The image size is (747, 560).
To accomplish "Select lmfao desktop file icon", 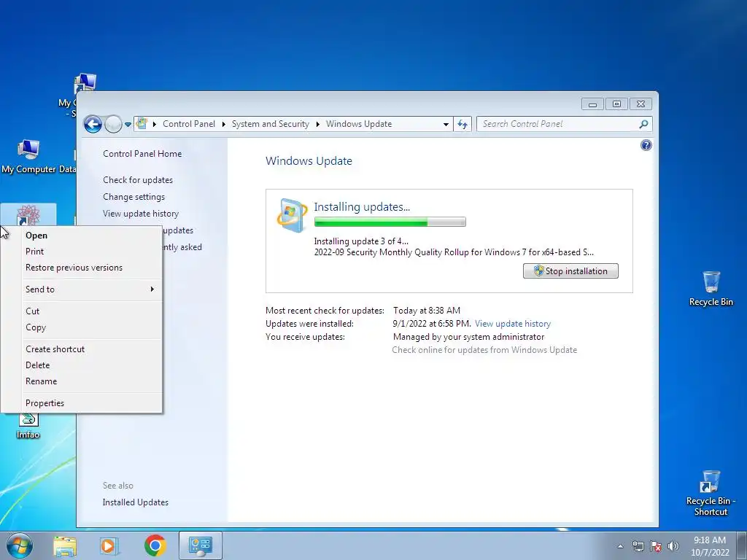I will click(28, 426).
